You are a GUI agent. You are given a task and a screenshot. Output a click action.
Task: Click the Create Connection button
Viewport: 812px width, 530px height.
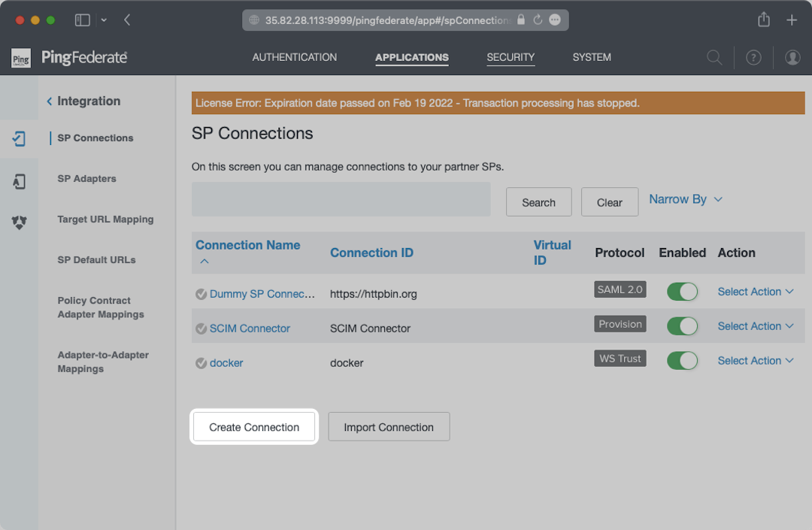tap(254, 427)
